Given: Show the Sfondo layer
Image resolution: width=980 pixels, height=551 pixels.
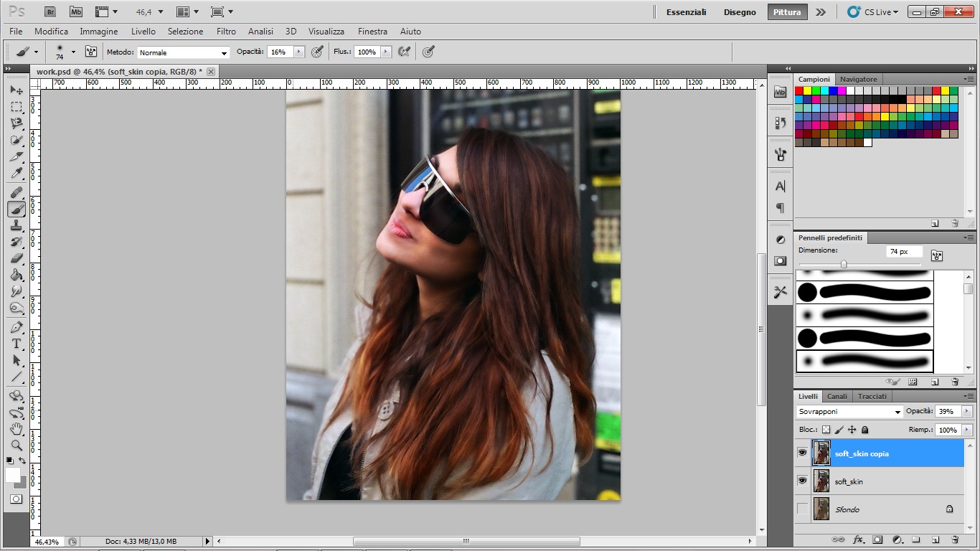Looking at the screenshot, I should (802, 509).
